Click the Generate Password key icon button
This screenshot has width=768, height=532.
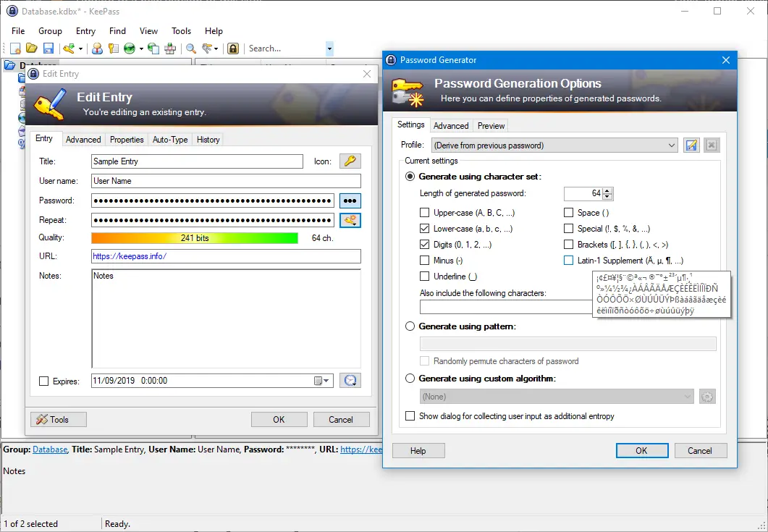(350, 220)
